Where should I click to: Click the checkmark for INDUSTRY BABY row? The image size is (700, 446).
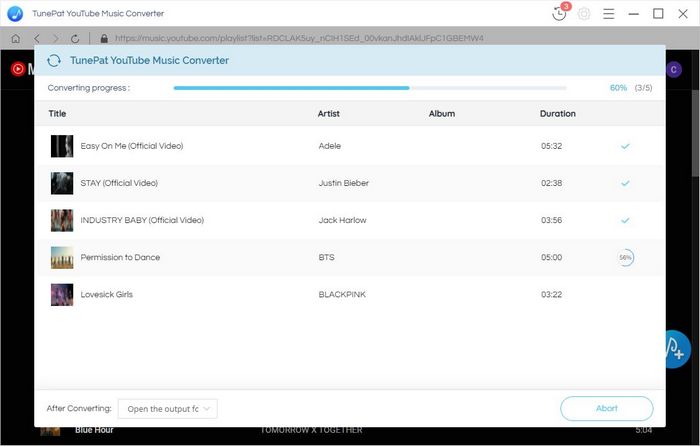tap(625, 220)
